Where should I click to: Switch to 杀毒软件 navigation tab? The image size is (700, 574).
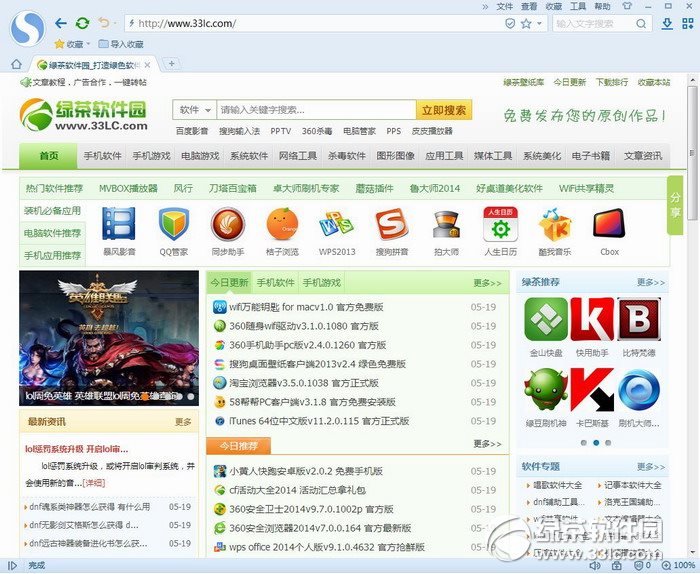(x=346, y=156)
